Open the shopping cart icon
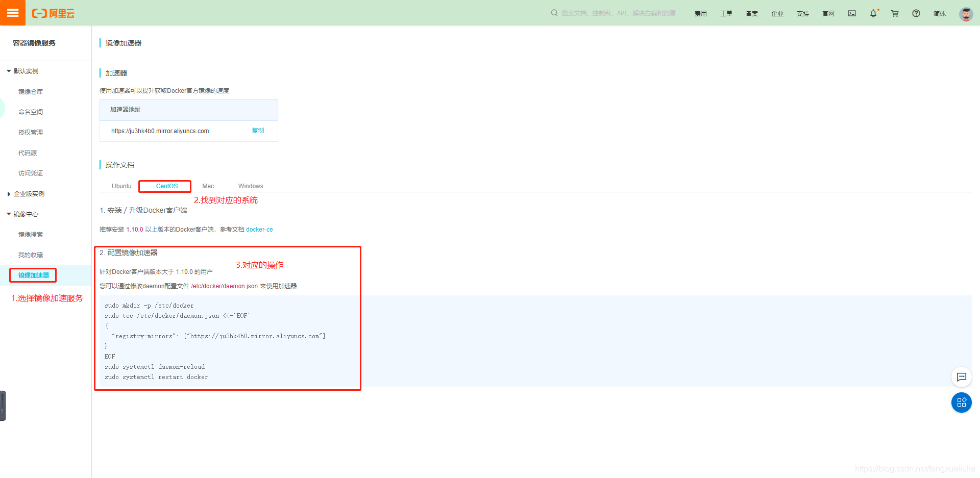 click(x=895, y=13)
